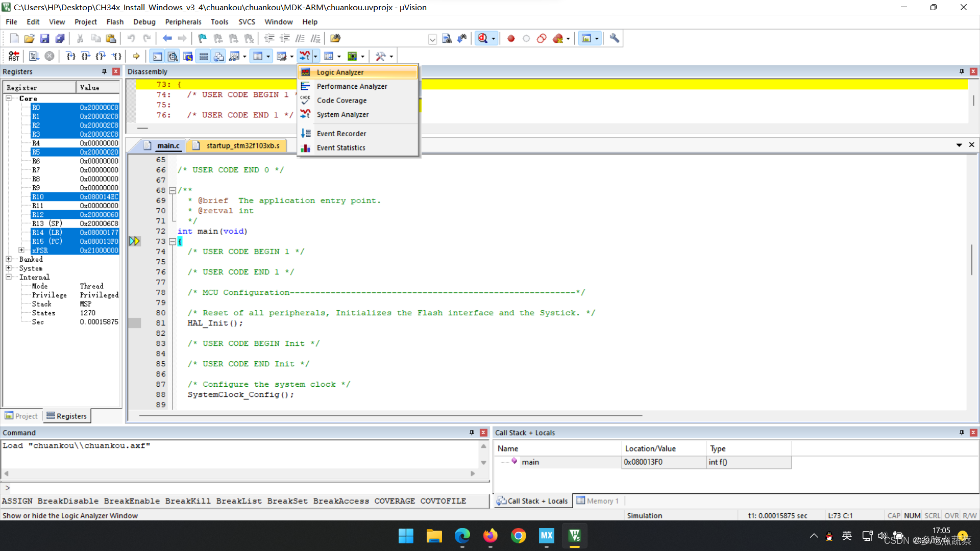Click Show Next Statement yellow arrow
The height and width of the screenshot is (551, 980).
click(136, 56)
